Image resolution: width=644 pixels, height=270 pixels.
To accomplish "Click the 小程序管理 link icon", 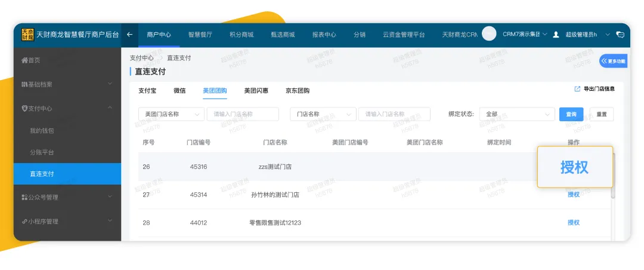I will (24, 222).
